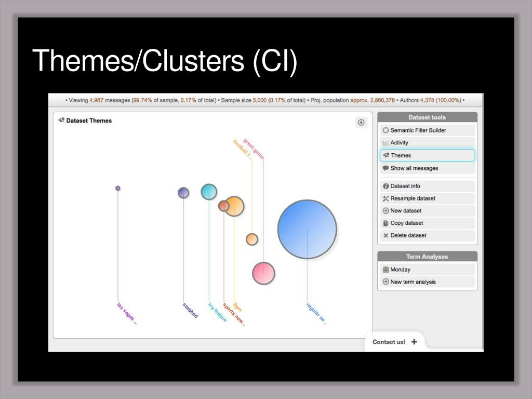Click the great game theme label

[x=254, y=149]
